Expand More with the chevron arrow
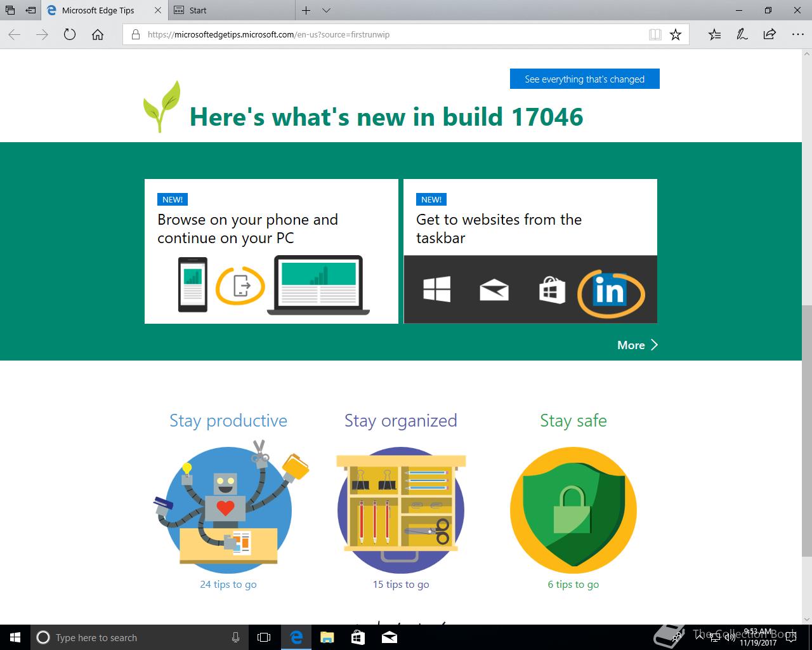 (654, 345)
